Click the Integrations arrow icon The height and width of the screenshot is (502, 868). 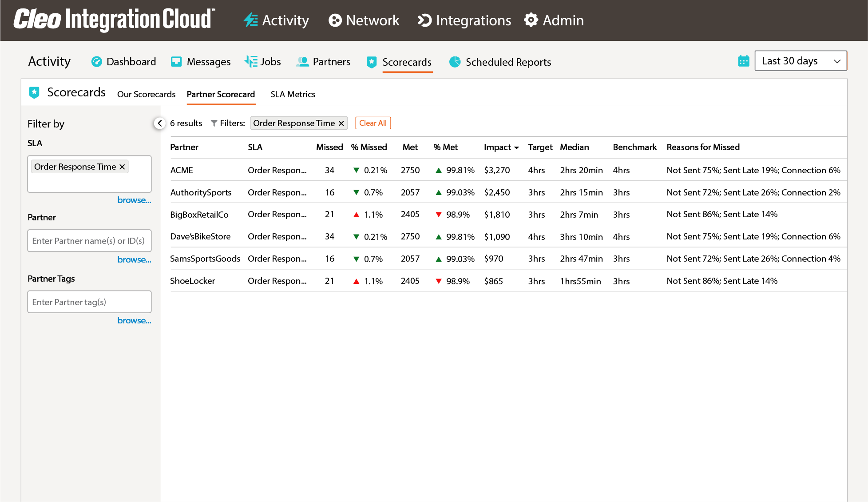point(424,20)
